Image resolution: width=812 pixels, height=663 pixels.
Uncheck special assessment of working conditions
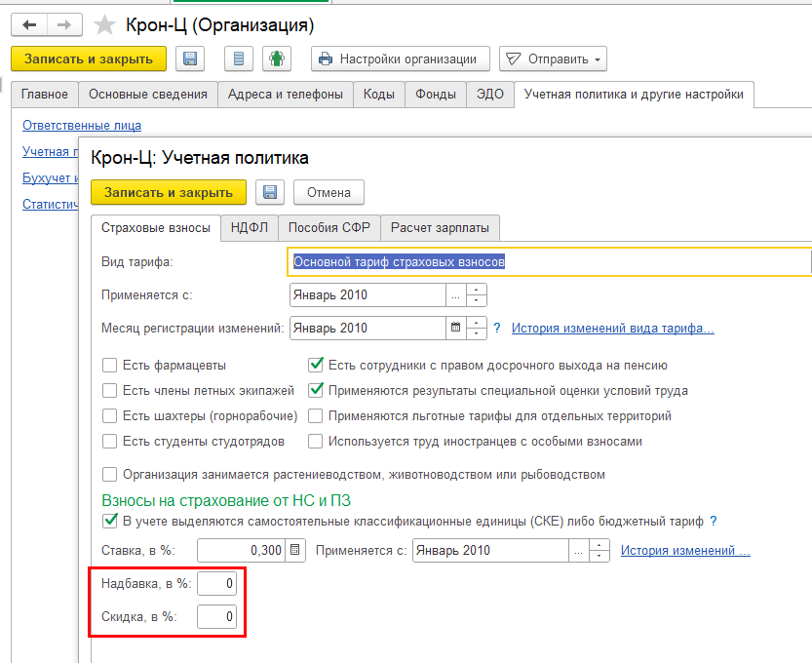[x=316, y=391]
